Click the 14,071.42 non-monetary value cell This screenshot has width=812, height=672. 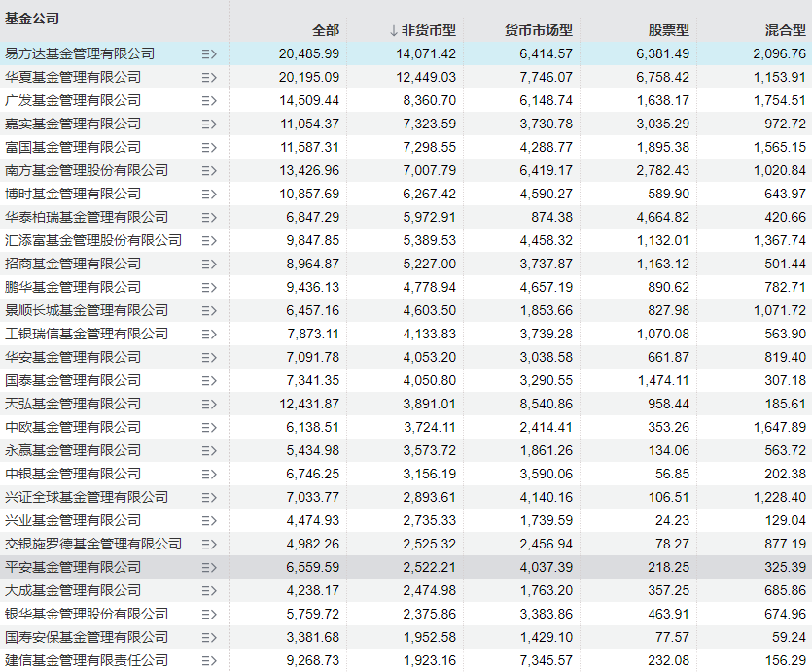426,53
